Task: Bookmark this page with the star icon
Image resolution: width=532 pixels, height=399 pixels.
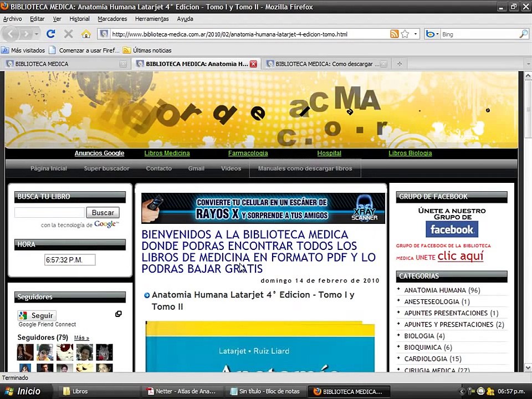Action: (x=405, y=34)
